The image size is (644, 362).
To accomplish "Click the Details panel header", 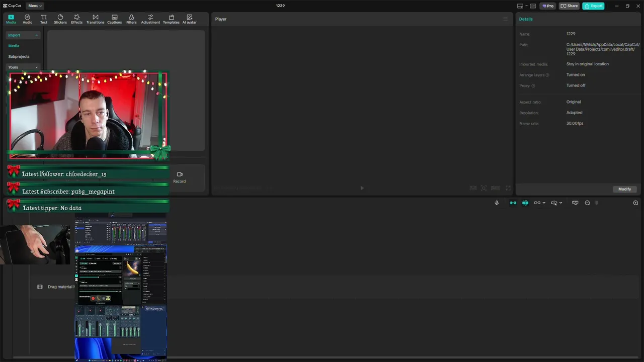I will point(526,19).
